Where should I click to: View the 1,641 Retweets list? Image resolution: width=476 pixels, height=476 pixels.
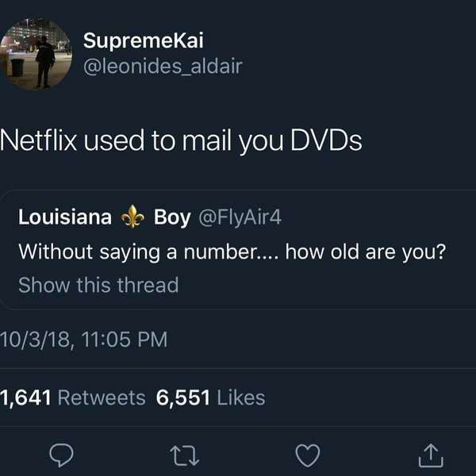[x=72, y=397]
